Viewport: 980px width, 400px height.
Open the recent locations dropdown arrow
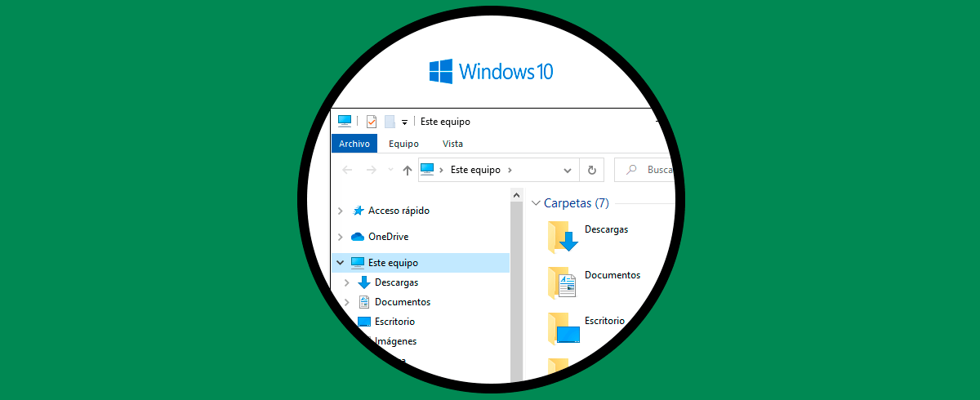pyautogui.click(x=390, y=170)
